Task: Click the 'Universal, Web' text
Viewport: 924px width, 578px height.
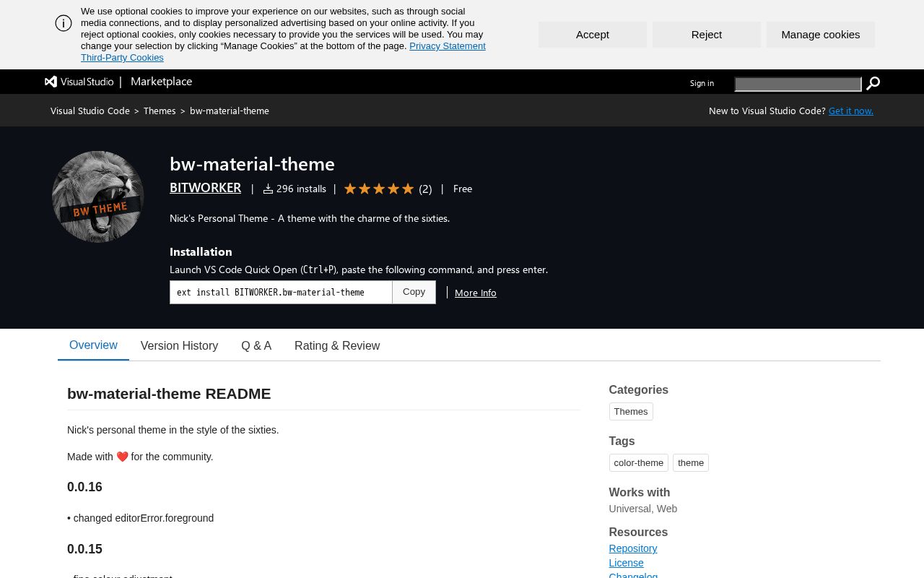Action: pos(643,509)
